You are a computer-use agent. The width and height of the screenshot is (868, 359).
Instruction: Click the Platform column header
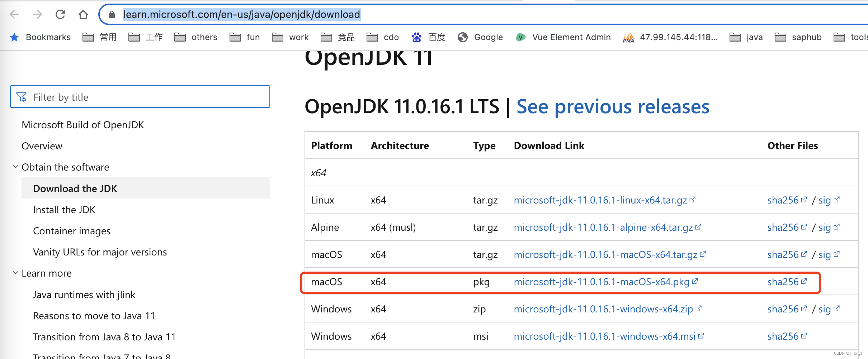[332, 145]
